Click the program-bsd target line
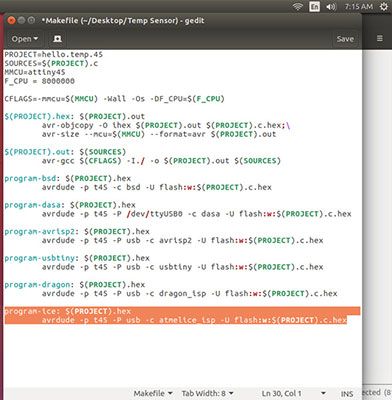The width and height of the screenshot is (392, 400). click(68, 178)
